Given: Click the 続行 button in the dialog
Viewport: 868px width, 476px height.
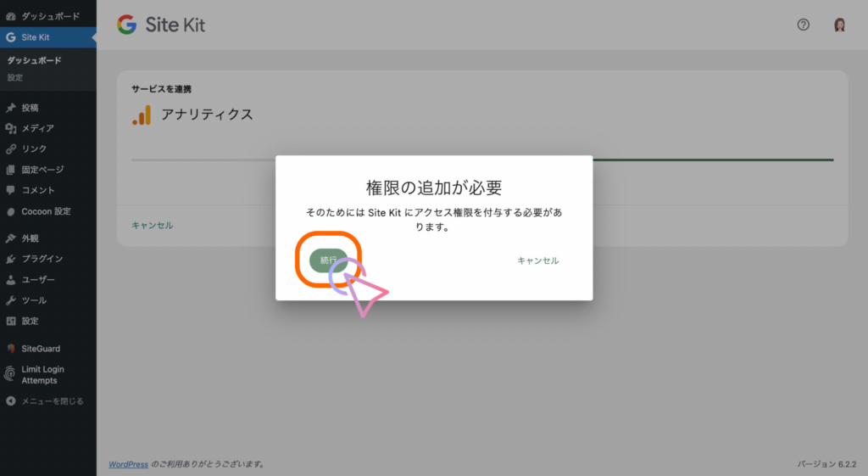Looking at the screenshot, I should click(x=329, y=260).
